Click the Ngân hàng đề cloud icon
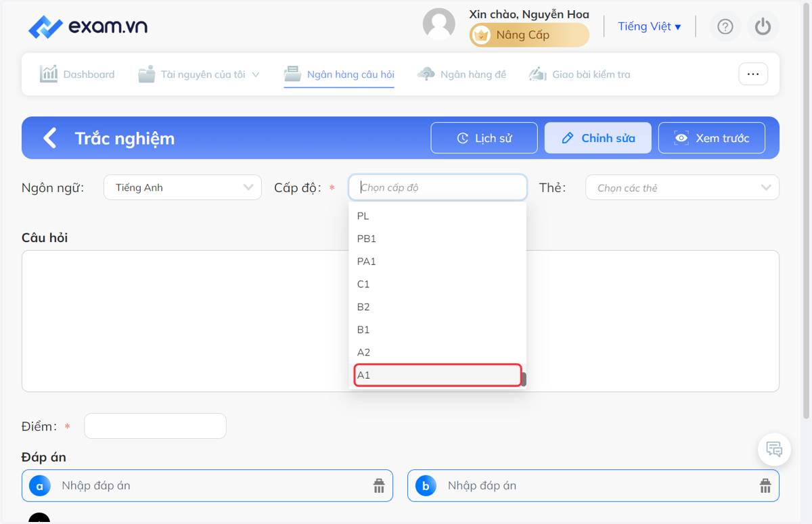Image resolution: width=812 pixels, height=524 pixels. (x=426, y=74)
